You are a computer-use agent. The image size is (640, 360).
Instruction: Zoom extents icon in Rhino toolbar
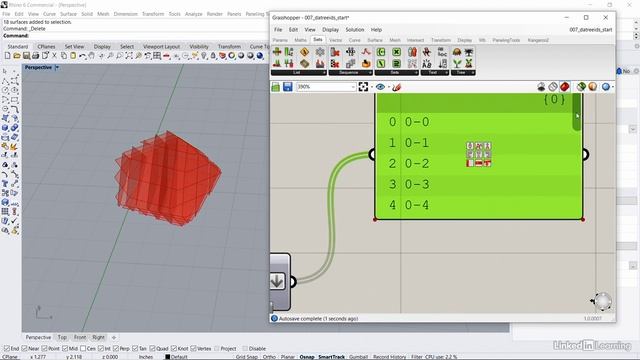coord(129,56)
